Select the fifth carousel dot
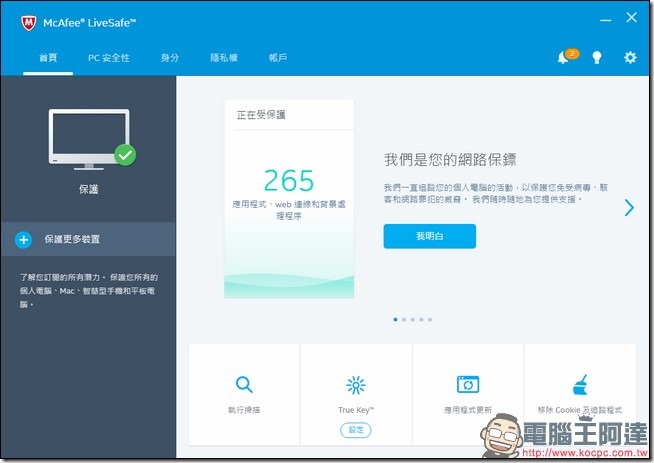 [x=430, y=320]
